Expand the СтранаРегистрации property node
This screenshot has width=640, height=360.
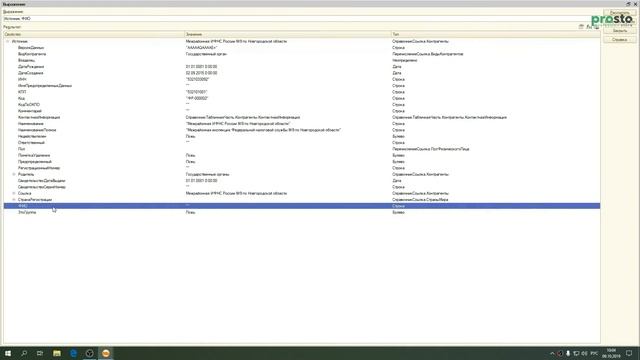coord(13,200)
